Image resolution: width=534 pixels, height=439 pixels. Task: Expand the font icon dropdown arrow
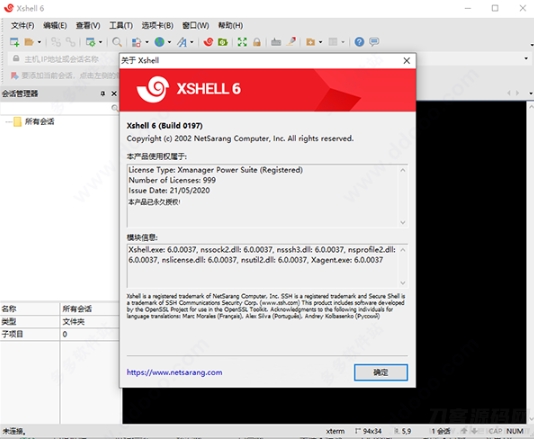[x=192, y=42]
